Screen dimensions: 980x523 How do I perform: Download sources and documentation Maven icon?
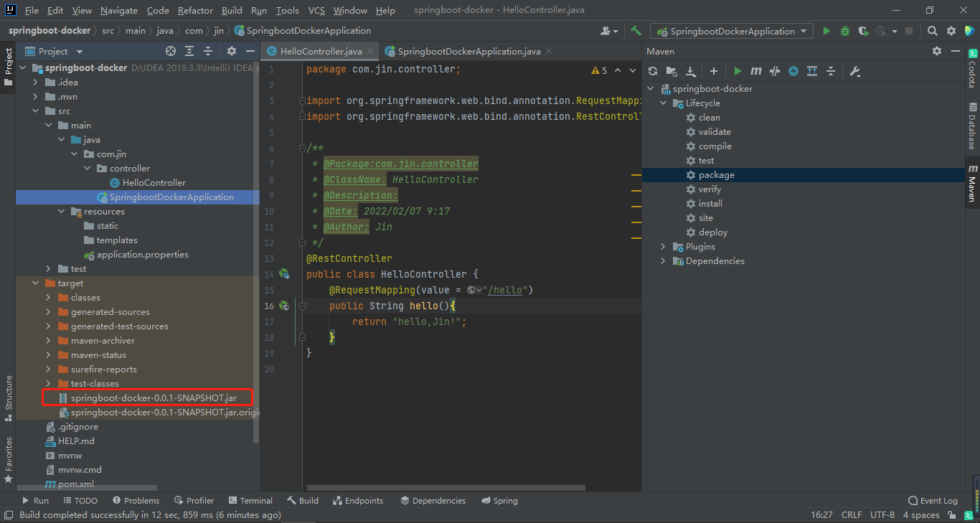(691, 71)
